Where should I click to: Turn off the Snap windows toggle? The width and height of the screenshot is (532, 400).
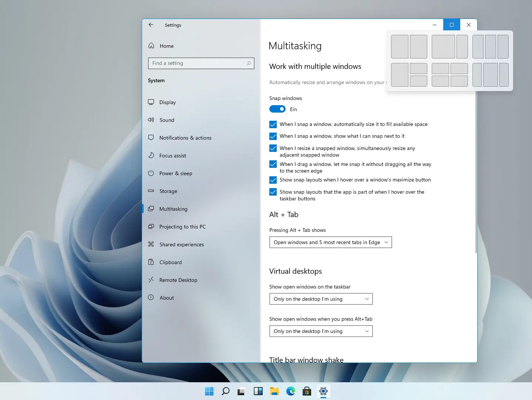277,109
